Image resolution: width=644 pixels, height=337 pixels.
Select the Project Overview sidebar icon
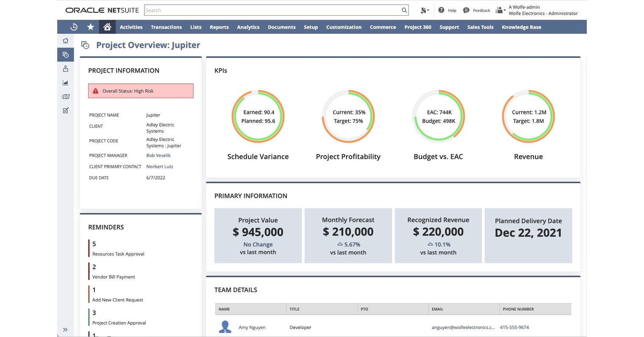coord(65,54)
